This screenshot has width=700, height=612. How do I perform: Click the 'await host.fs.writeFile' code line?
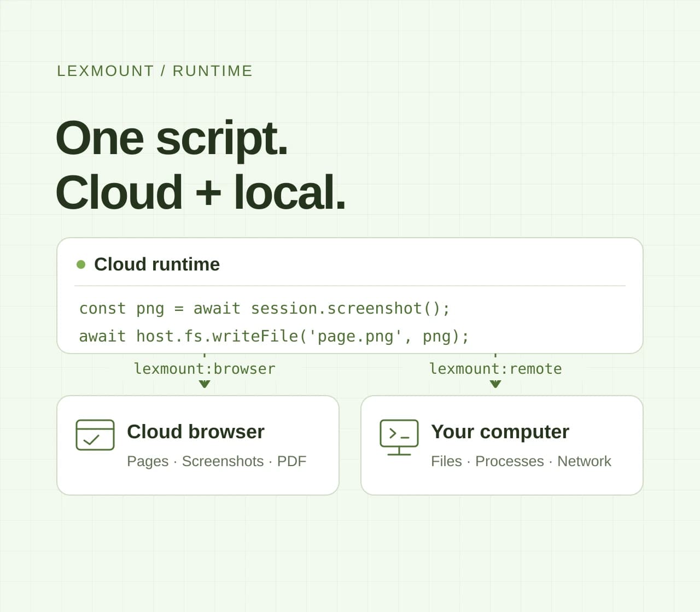tap(274, 336)
